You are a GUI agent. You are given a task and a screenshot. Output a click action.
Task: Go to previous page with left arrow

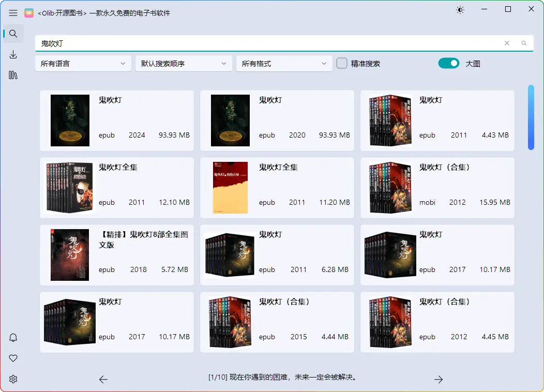coord(103,379)
